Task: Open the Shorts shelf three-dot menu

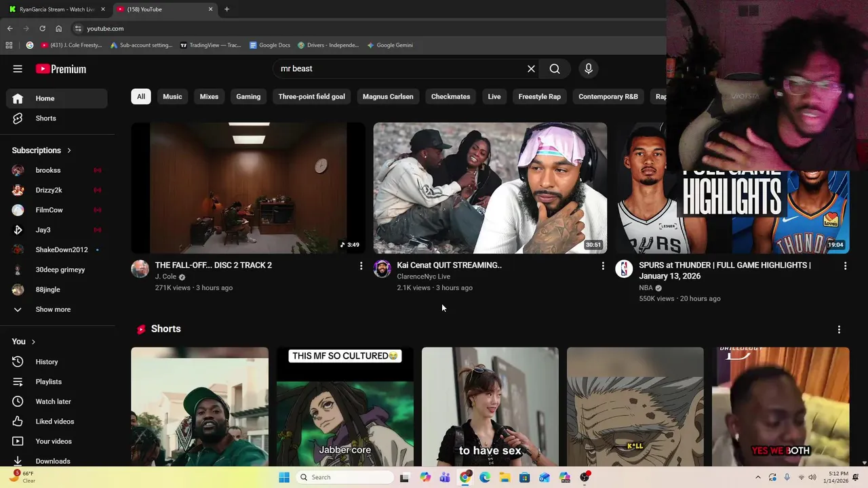Action: 839,329
